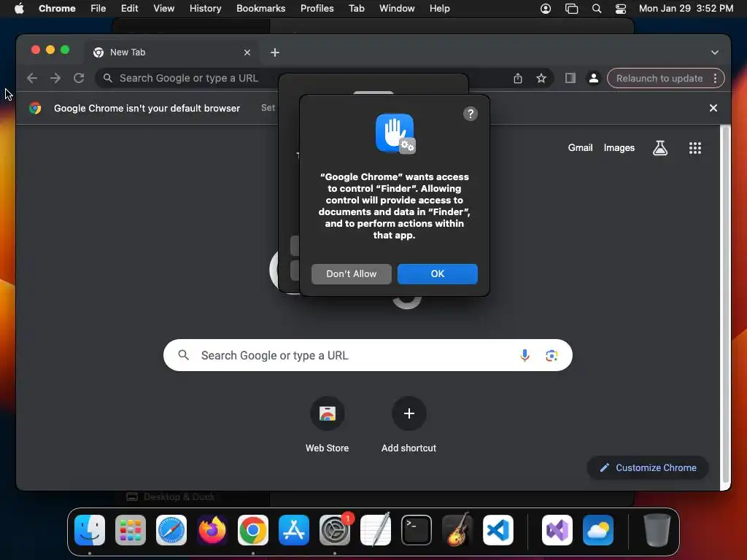Click the Add shortcut tile
747x560 pixels.
pos(409,424)
